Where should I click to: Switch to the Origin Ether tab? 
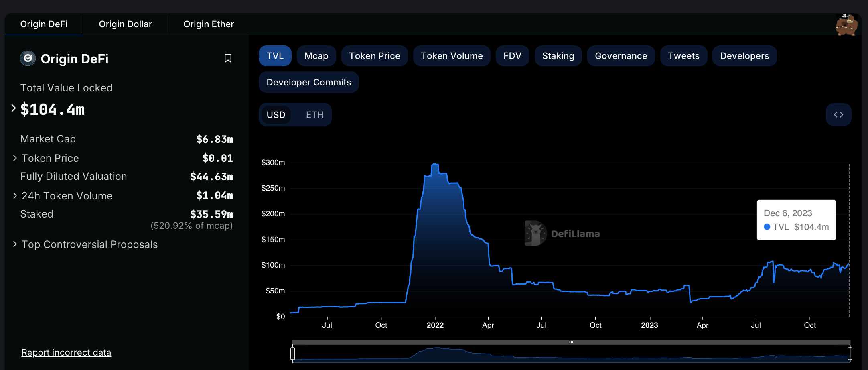pyautogui.click(x=209, y=24)
